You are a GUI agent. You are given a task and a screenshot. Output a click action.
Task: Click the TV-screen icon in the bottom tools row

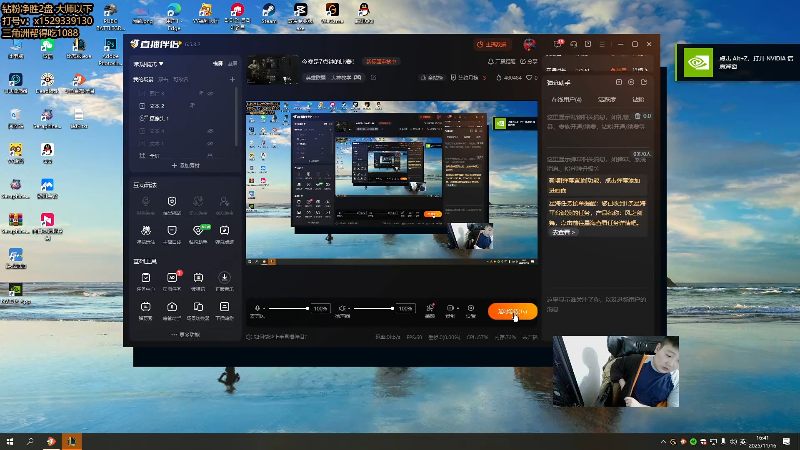(145, 307)
